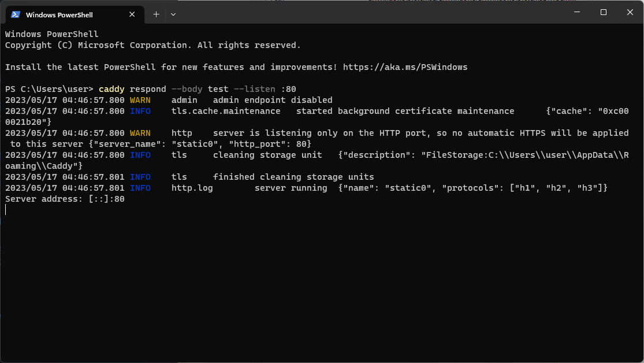
Task: Click the terminal title bar drag area
Action: (375, 12)
